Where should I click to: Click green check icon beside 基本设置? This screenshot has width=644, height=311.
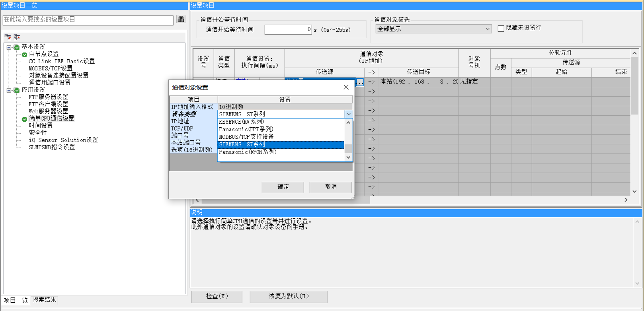coord(17,47)
